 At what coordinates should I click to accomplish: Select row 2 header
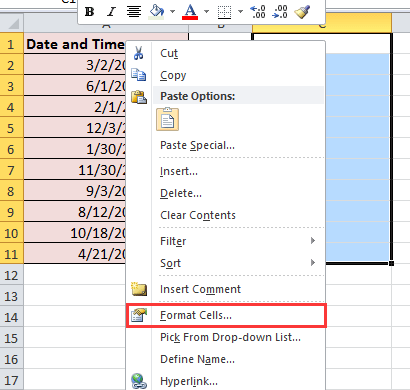pyautogui.click(x=12, y=65)
